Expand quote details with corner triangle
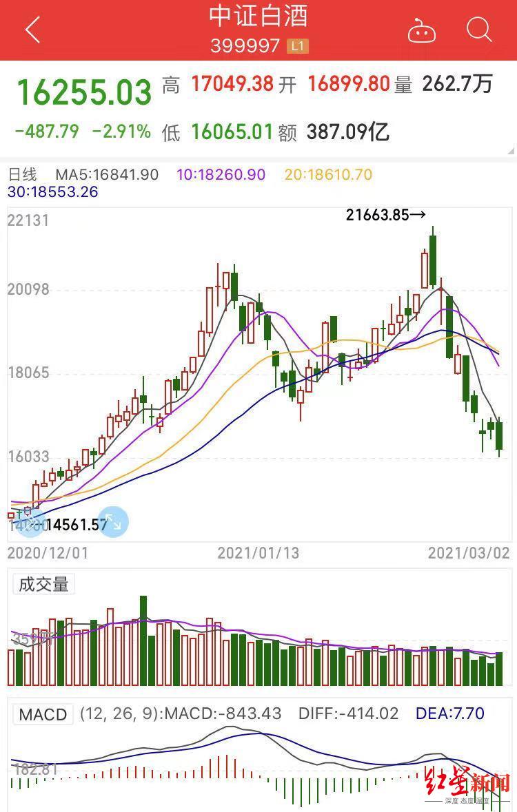The height and width of the screenshot is (812, 517). (510, 151)
